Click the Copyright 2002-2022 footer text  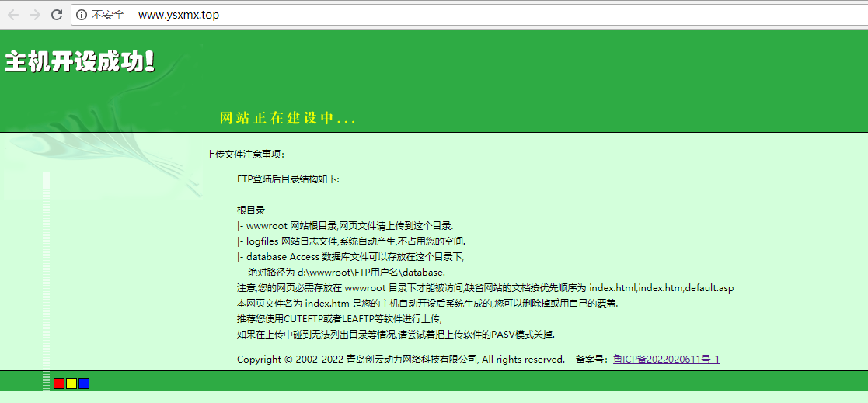(x=400, y=359)
